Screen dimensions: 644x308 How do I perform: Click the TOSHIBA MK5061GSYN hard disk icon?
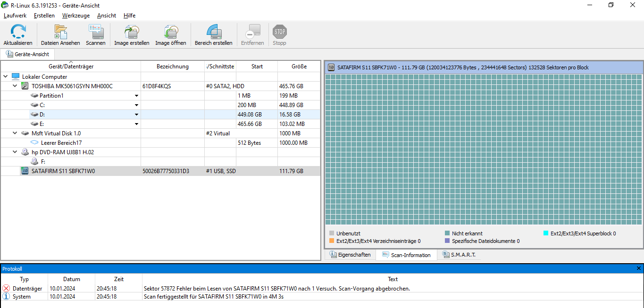pyautogui.click(x=25, y=86)
